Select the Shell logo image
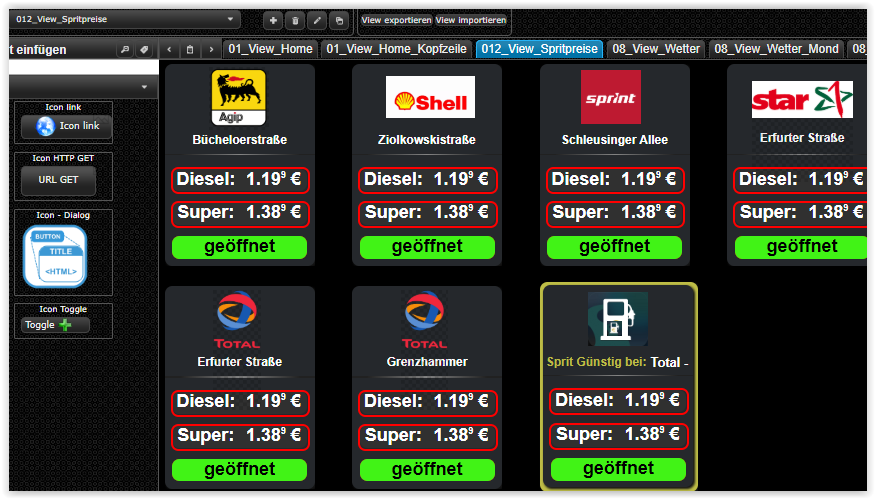 (x=430, y=97)
